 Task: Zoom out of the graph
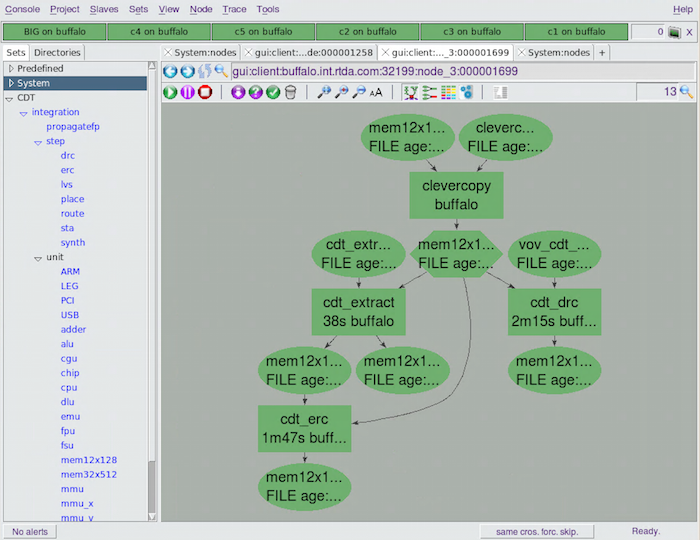[x=359, y=92]
